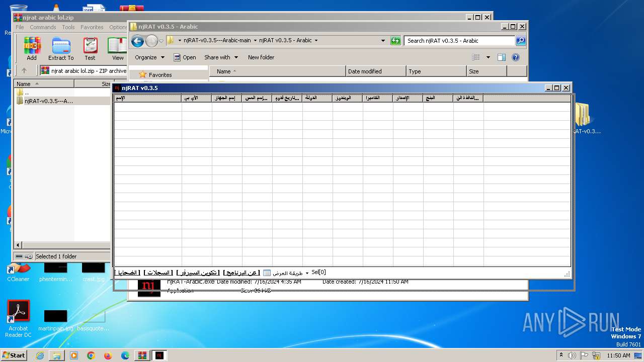This screenshot has height=362, width=644.
Task: Launch Firefox from taskbar
Action: tap(108, 355)
